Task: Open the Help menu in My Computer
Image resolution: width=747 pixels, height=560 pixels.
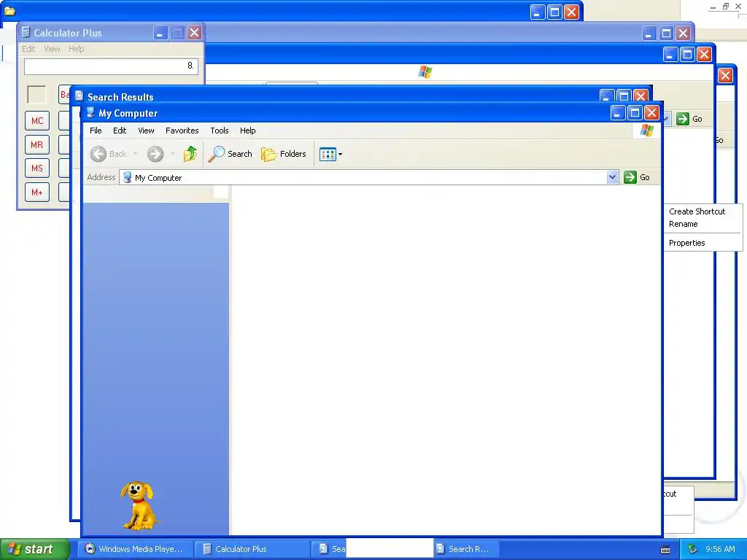Action: (x=248, y=131)
